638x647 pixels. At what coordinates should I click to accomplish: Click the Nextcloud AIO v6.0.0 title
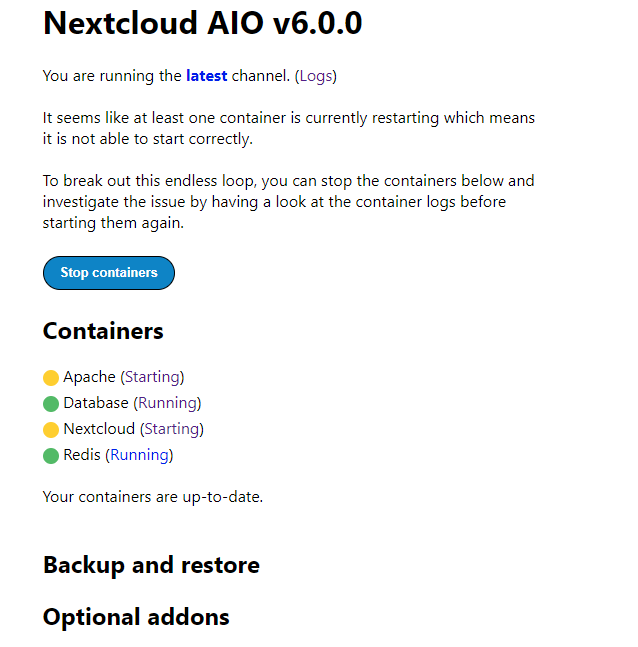pyautogui.click(x=202, y=23)
